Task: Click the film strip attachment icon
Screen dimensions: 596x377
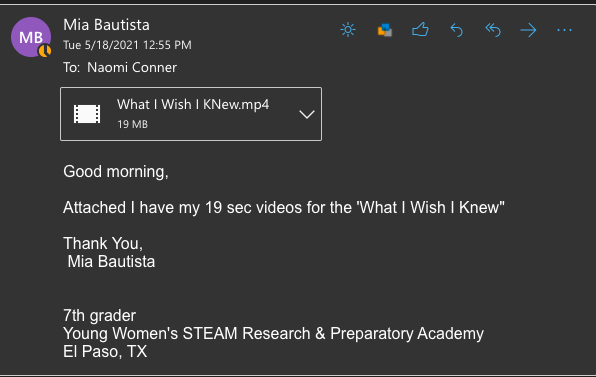Action: coord(87,114)
